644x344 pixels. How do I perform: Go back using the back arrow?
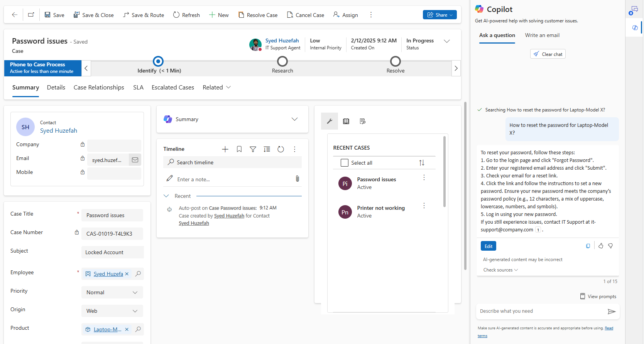(x=15, y=15)
